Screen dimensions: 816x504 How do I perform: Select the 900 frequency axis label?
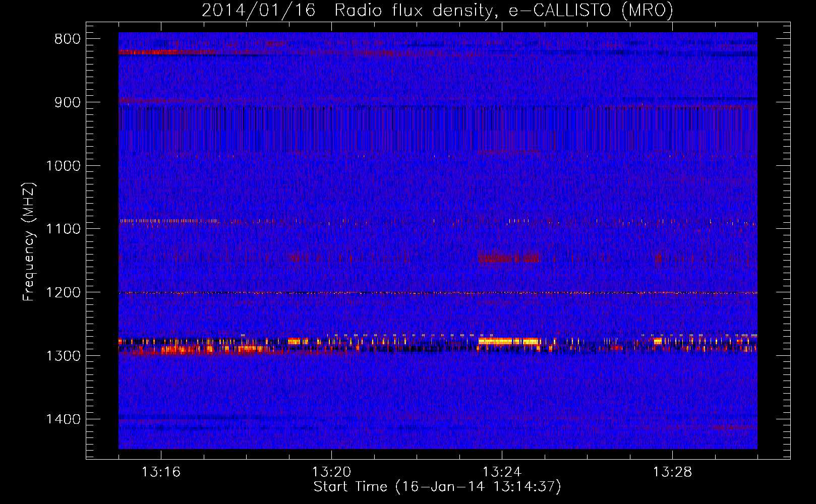coord(67,102)
